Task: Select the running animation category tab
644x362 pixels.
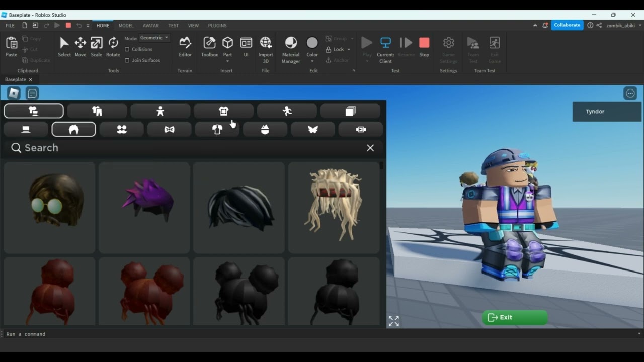Action: point(287,111)
